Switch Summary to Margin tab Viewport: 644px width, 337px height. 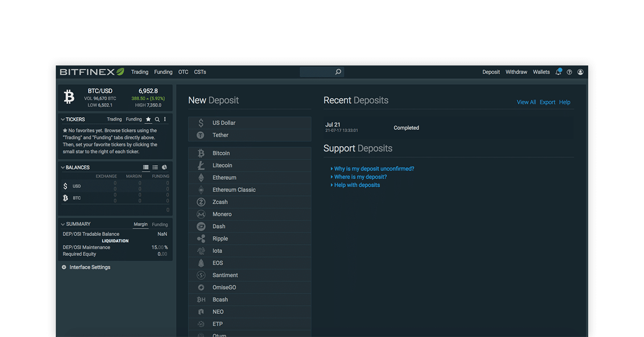(141, 224)
